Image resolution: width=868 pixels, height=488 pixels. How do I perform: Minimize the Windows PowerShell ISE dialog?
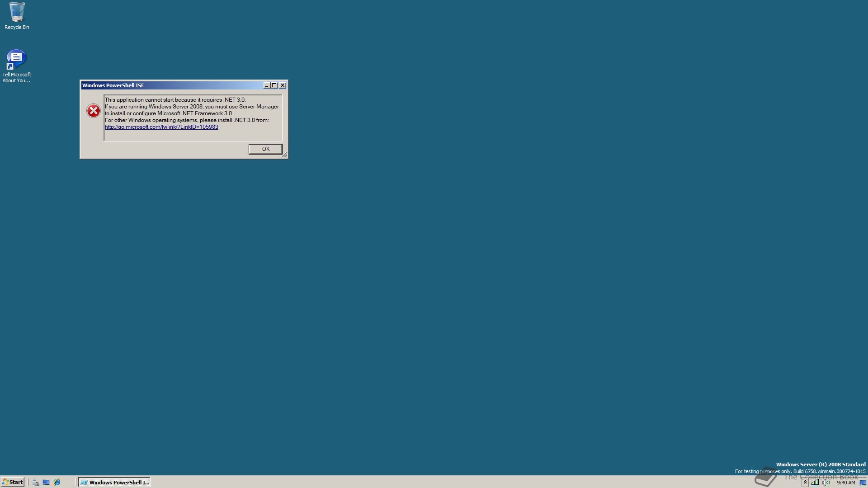(x=267, y=85)
